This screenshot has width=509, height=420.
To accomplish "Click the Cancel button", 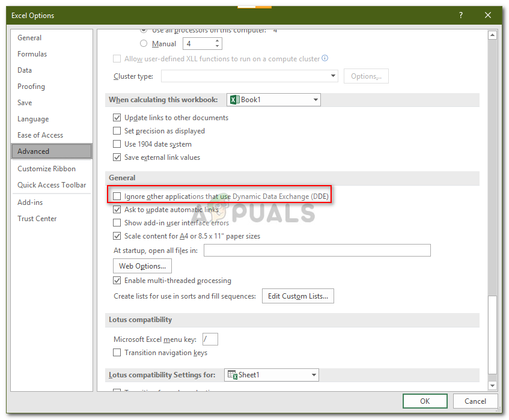I will coord(475,401).
